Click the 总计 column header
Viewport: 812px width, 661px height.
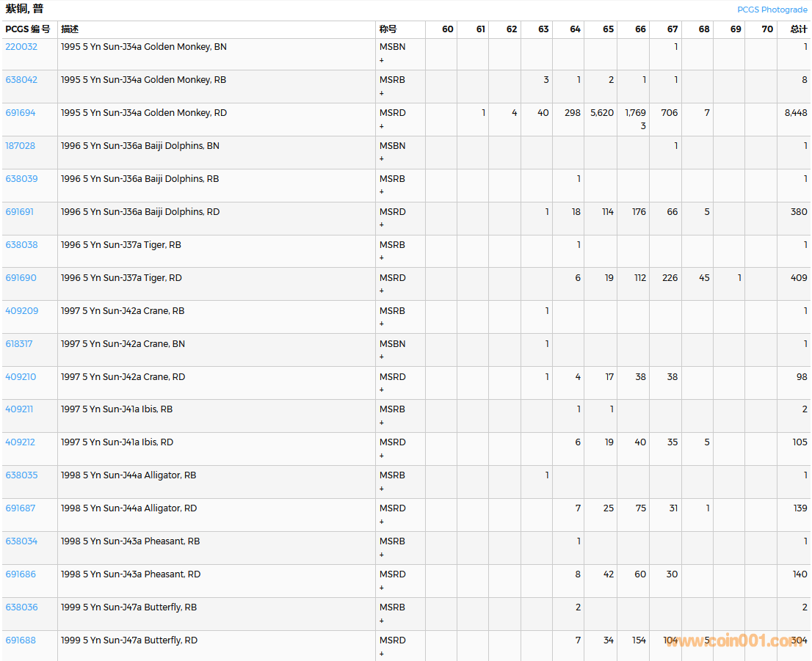798,29
